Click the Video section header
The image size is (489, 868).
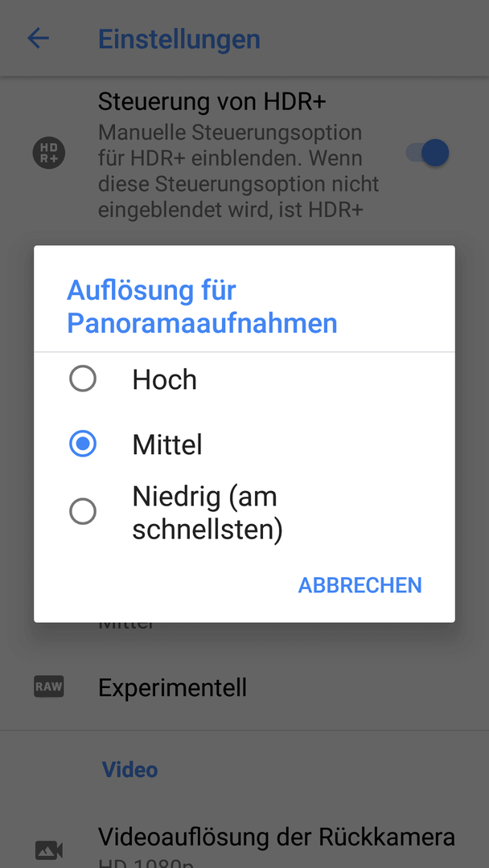[x=129, y=769]
